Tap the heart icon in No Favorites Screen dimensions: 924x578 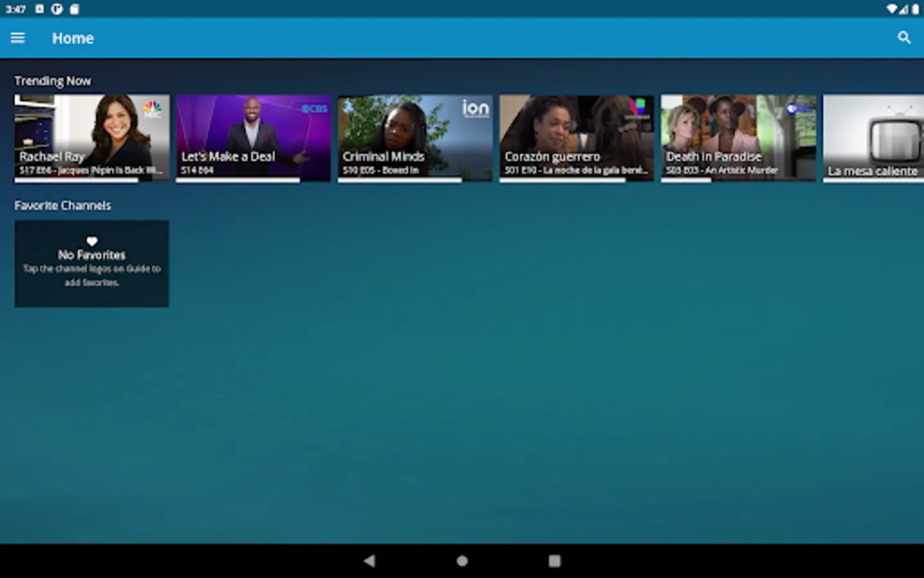92,241
